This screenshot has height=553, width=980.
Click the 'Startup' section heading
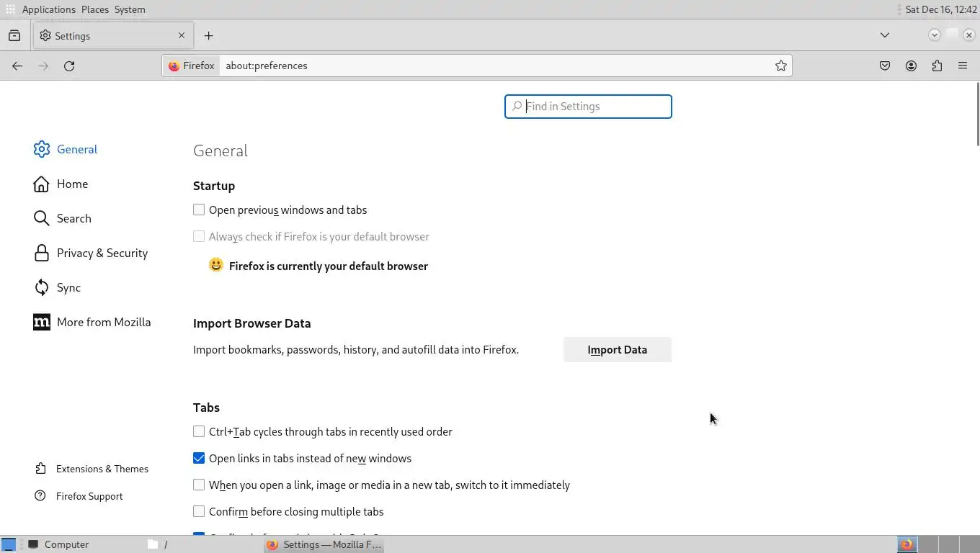pos(214,186)
